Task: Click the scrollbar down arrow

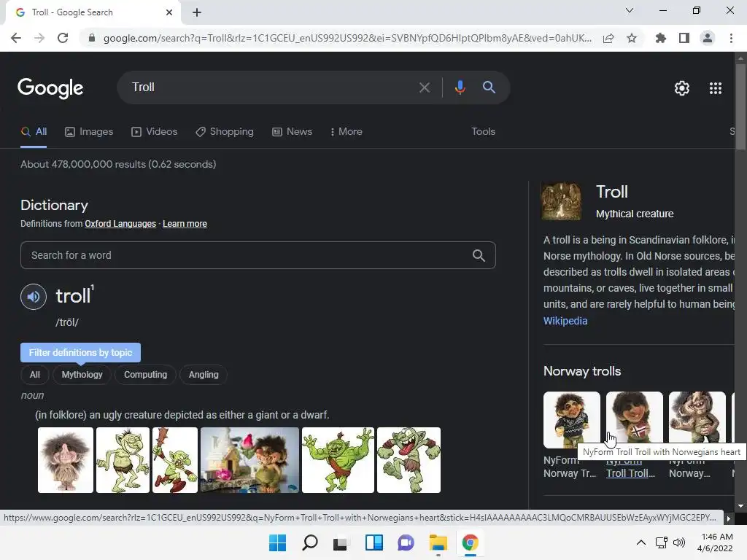Action: (x=740, y=506)
